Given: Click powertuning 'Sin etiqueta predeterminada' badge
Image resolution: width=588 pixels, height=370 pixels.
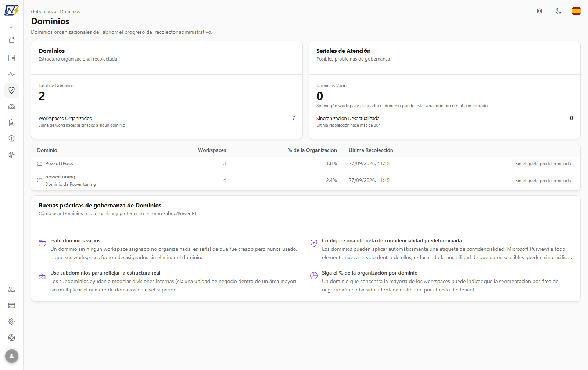Looking at the screenshot, I should click(543, 181).
